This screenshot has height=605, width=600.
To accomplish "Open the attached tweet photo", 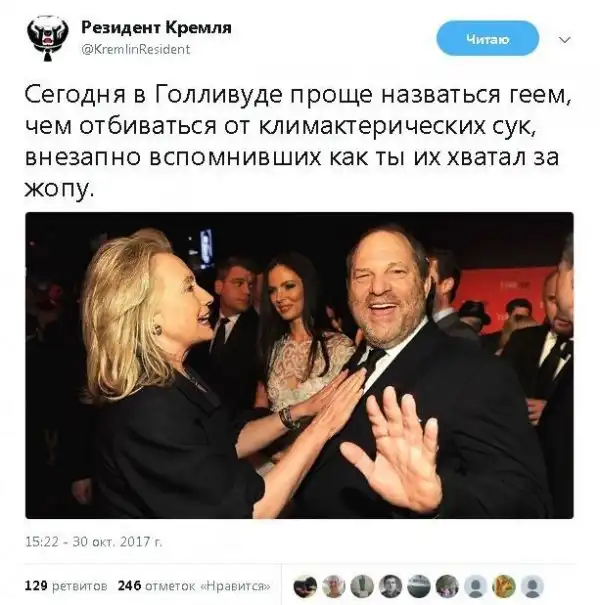I will (299, 365).
